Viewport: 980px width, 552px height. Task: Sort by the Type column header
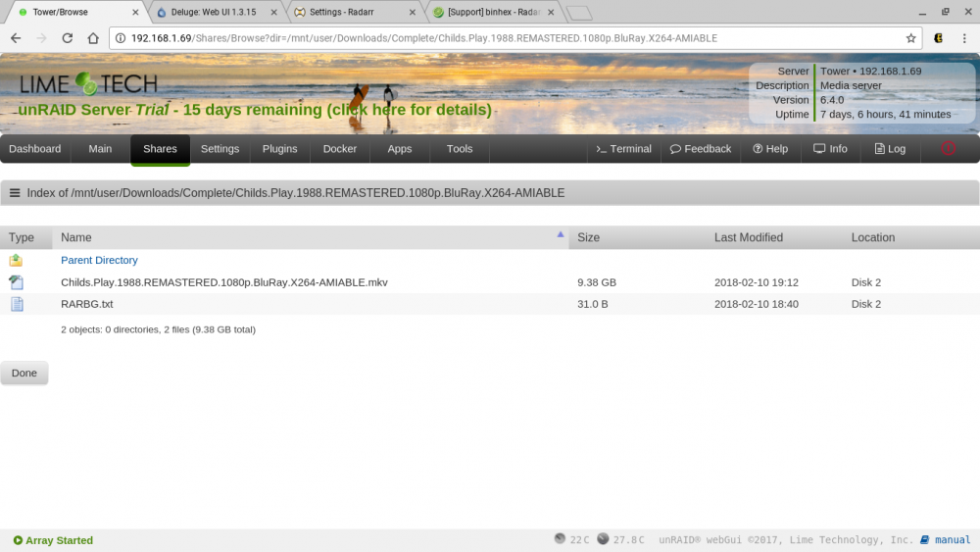26,237
